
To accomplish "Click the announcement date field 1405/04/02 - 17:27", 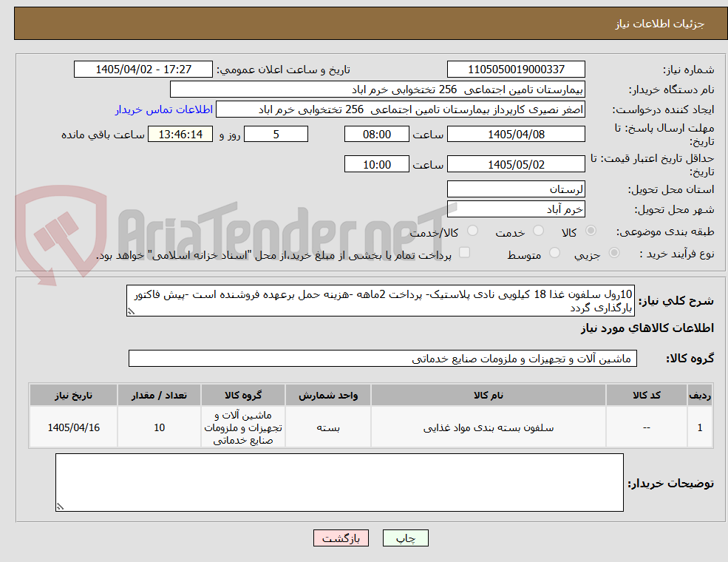I will 143,70.
